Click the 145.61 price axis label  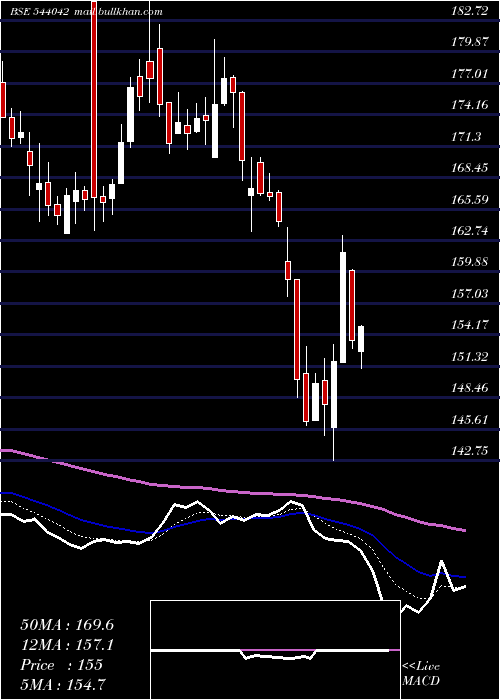click(x=470, y=420)
